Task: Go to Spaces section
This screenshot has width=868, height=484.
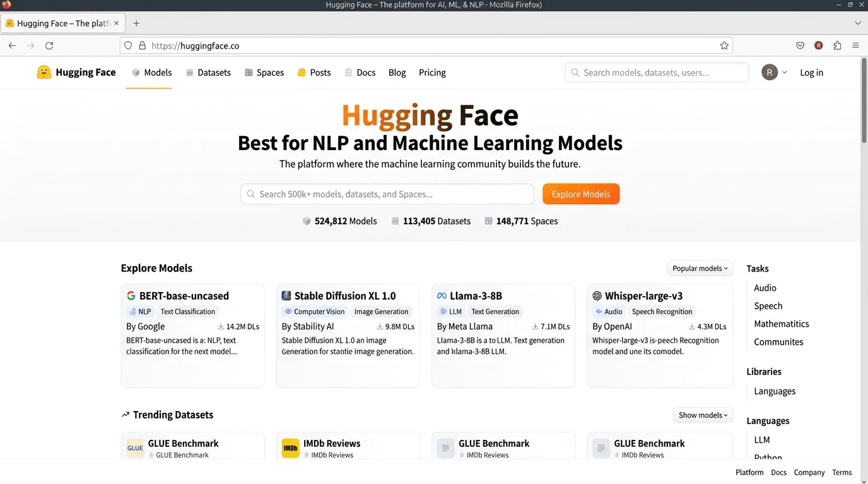Action: 264,72
